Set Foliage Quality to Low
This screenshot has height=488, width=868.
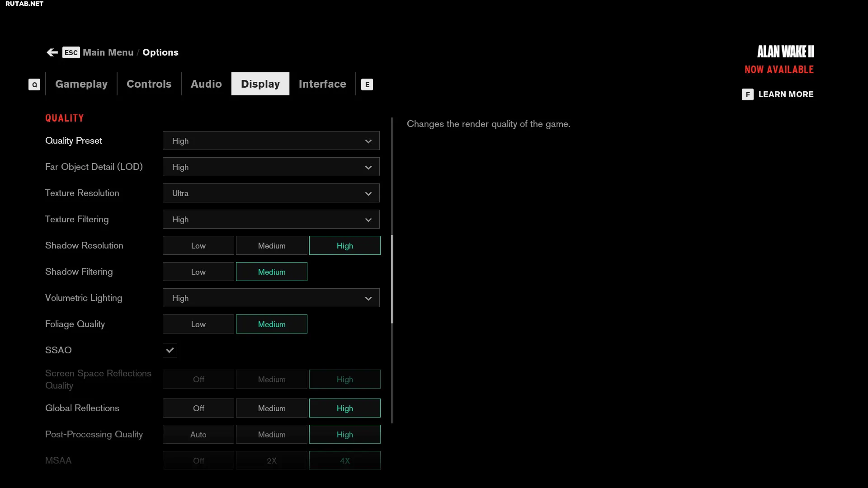[198, 324]
